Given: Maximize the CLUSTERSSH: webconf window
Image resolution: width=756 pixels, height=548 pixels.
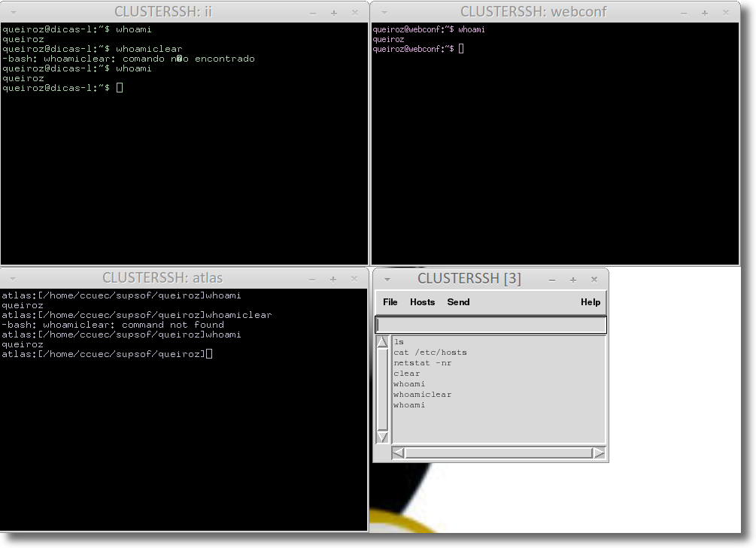Looking at the screenshot, I should point(705,14).
